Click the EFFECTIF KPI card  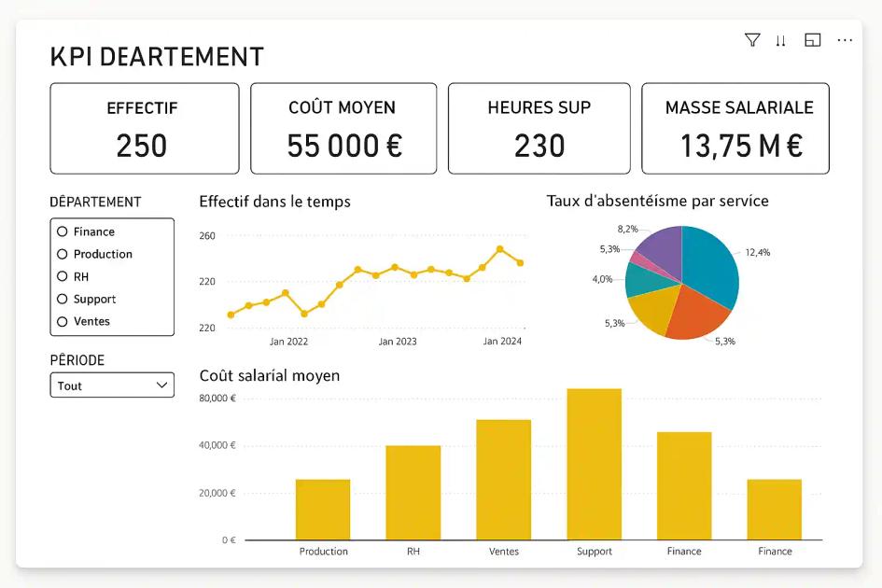[x=144, y=128]
